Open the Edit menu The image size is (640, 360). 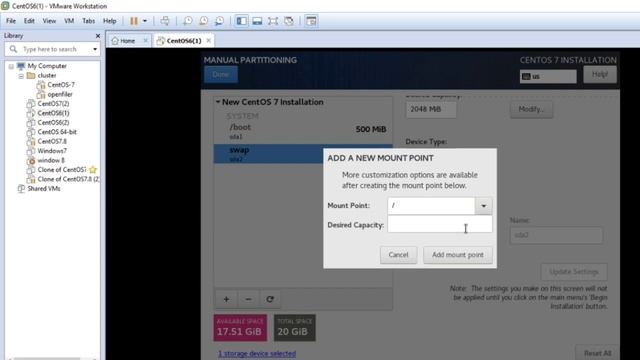click(29, 21)
